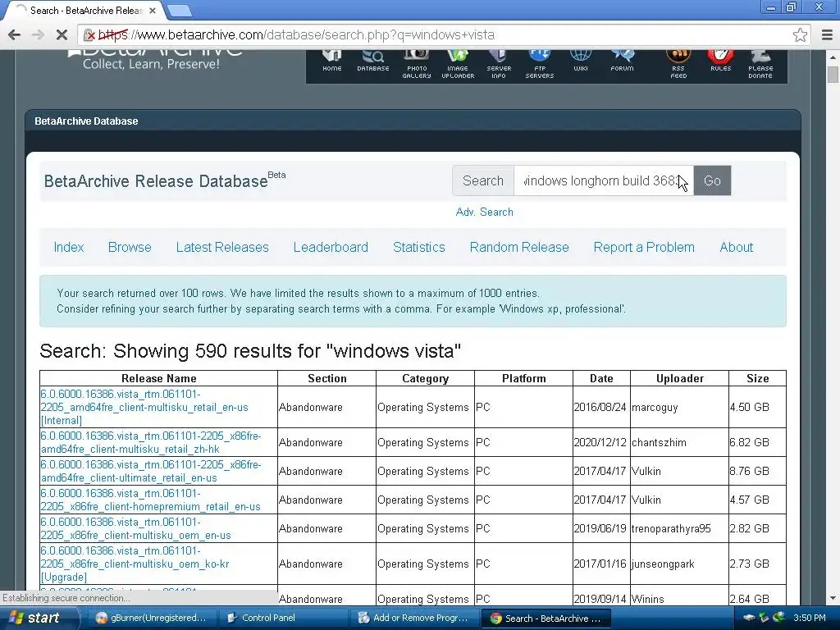
Task: Click the BetaArchive logo
Action: pos(155,59)
